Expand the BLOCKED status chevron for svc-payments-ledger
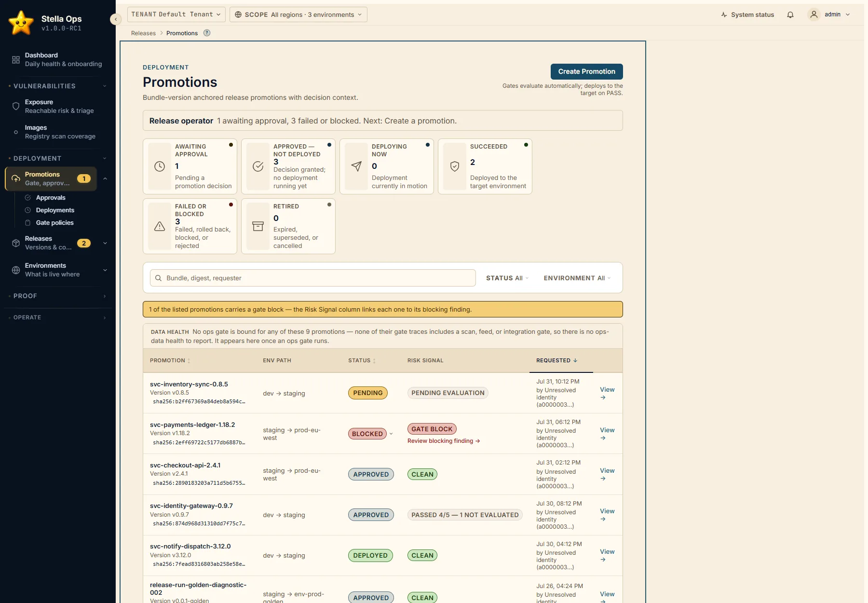This screenshot has width=868, height=603. (x=391, y=434)
